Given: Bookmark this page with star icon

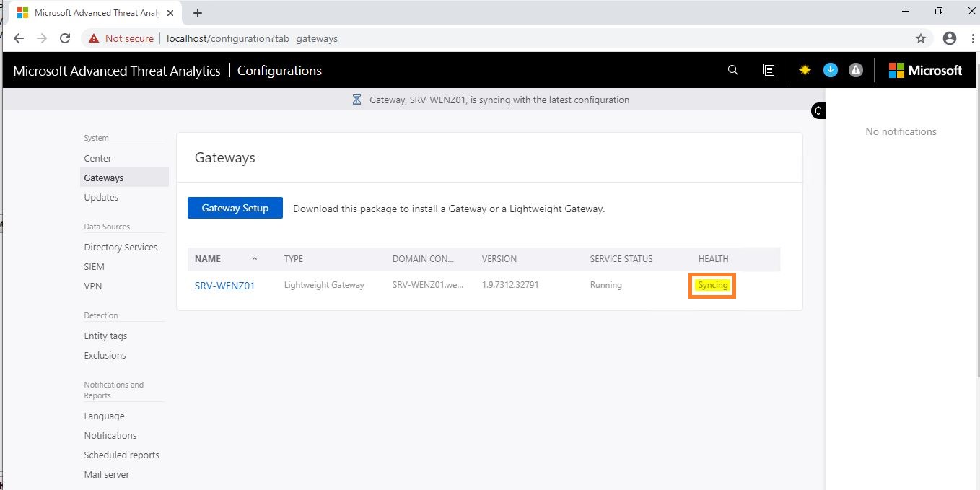Looking at the screenshot, I should pyautogui.click(x=921, y=38).
